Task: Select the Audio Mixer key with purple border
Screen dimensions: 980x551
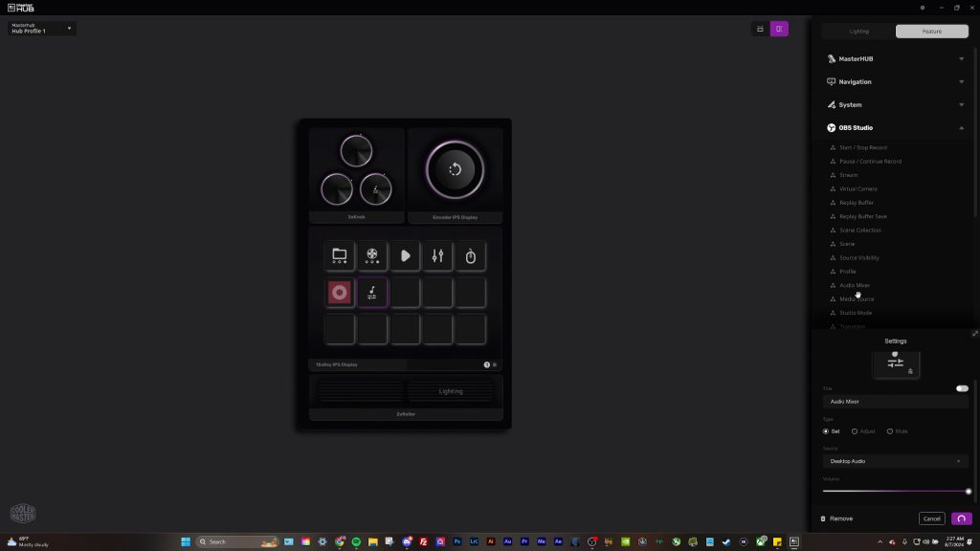Action: pos(371,292)
